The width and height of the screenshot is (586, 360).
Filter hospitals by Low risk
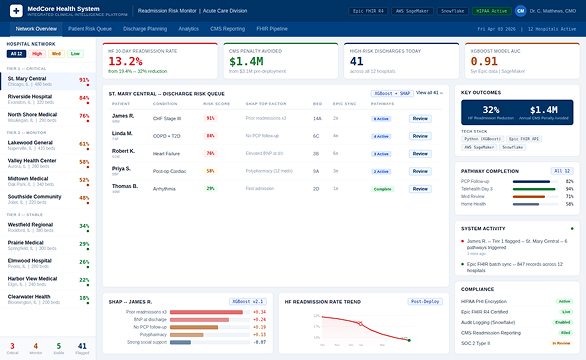pos(75,54)
